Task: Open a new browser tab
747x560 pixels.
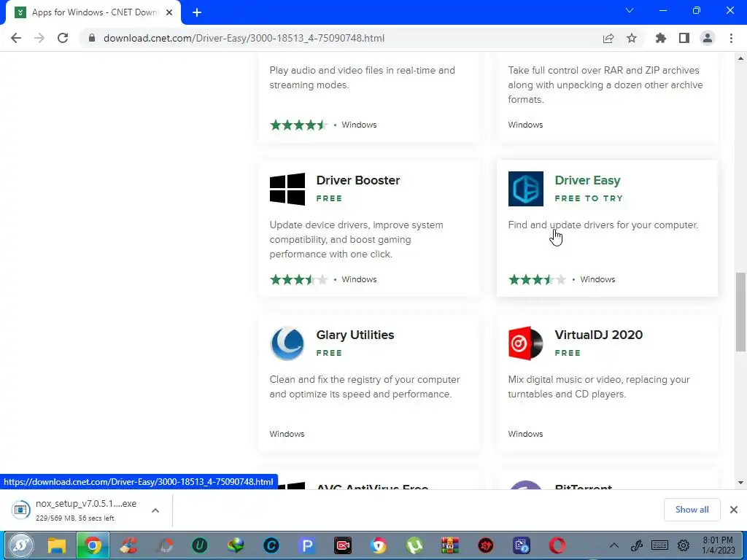Action: pos(197,12)
